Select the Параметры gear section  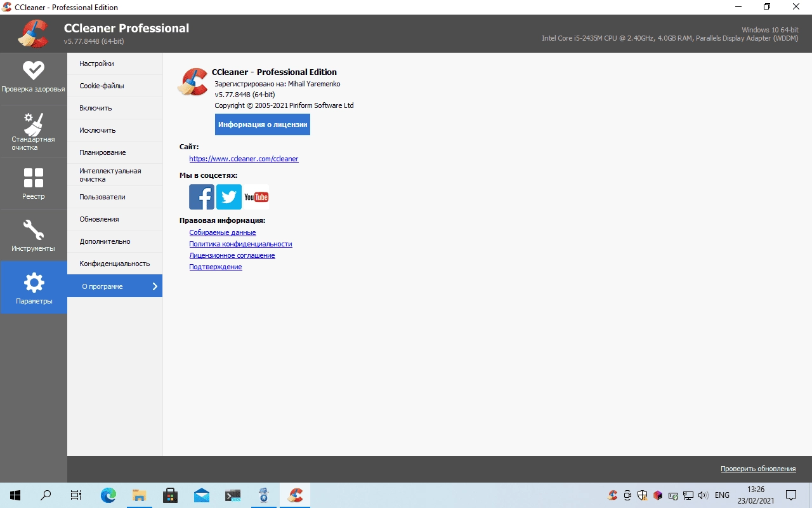[33, 288]
